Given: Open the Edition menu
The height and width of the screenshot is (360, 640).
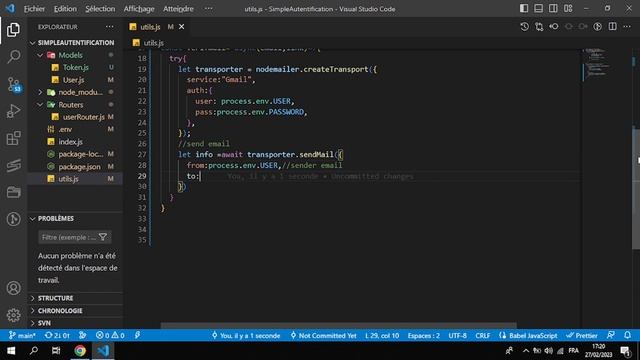Looking at the screenshot, I should 65,9.
